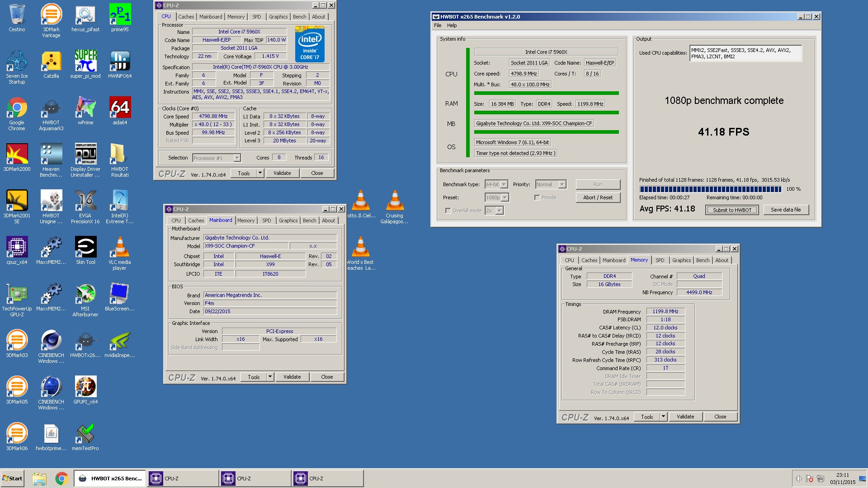
Task: Expand Tools arrow in CPU-Z CPU window
Action: [x=260, y=173]
